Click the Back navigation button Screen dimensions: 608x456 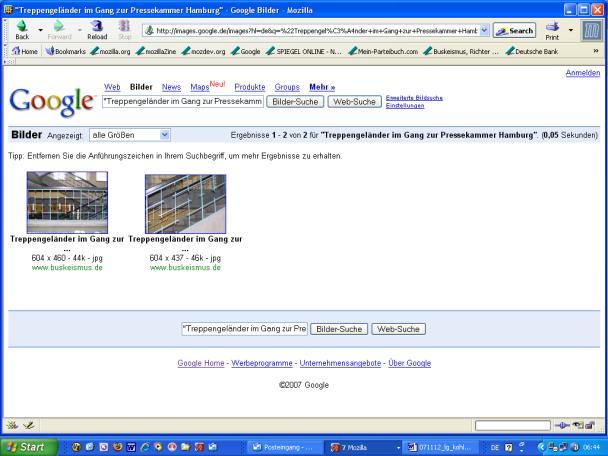coord(22,30)
